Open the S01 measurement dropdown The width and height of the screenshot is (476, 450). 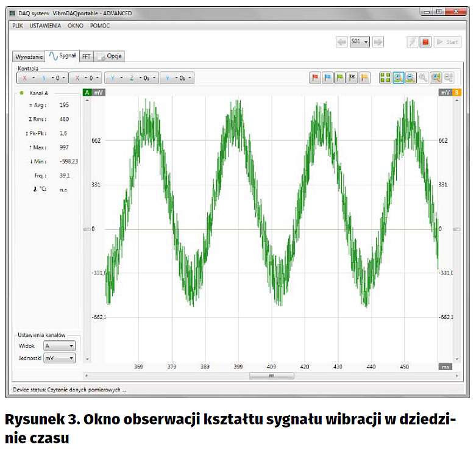pyautogui.click(x=360, y=42)
